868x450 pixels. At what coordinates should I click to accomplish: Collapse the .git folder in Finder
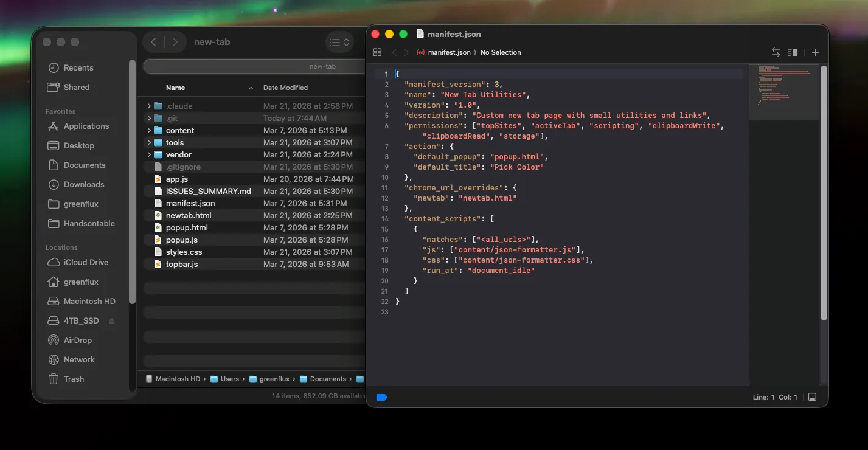tap(149, 118)
